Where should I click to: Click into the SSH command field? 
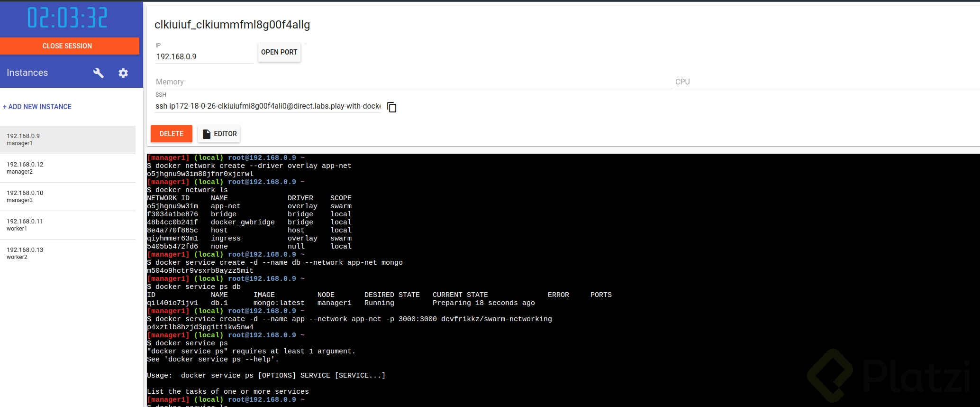click(268, 106)
